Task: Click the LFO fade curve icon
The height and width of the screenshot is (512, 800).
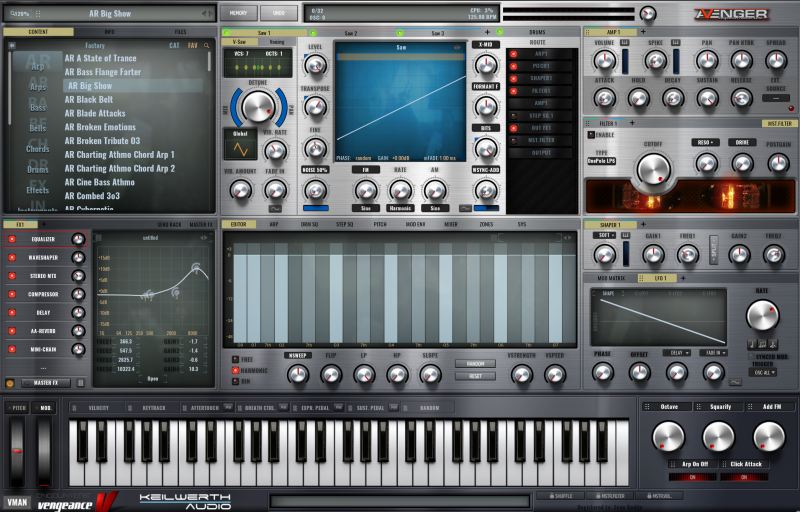Action: point(735,382)
